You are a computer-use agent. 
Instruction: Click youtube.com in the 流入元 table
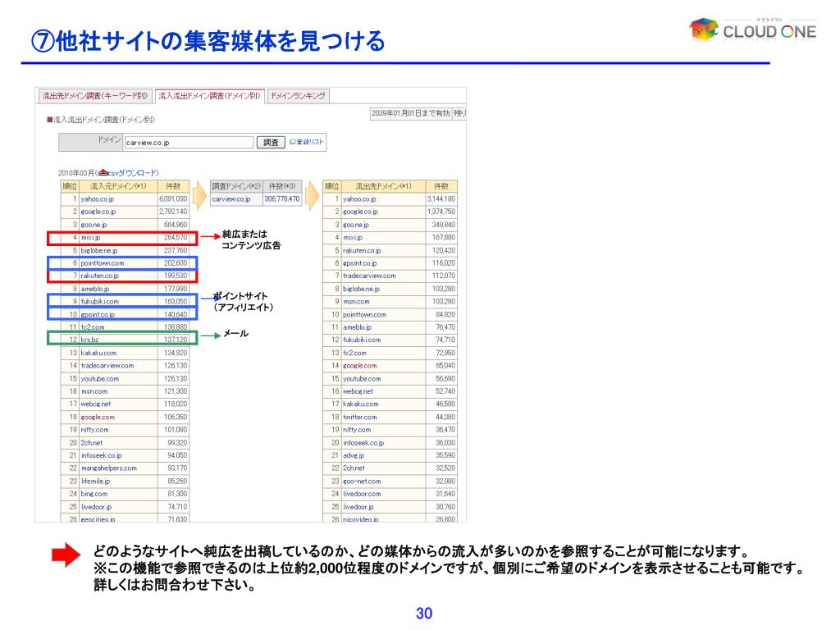99,379
